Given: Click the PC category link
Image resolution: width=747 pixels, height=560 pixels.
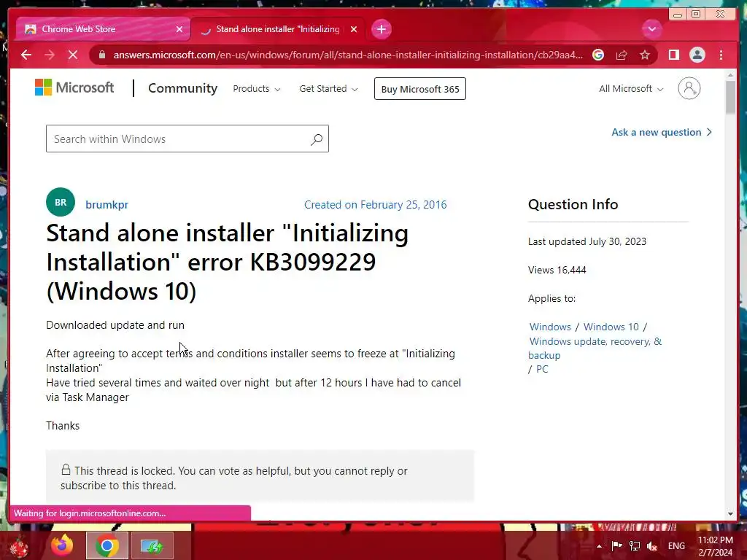Looking at the screenshot, I should tap(542, 369).
